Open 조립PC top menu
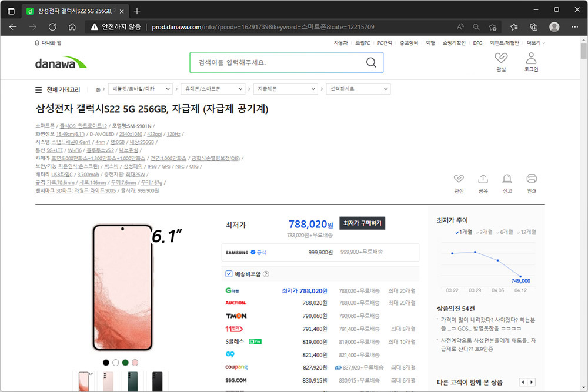 click(x=362, y=43)
